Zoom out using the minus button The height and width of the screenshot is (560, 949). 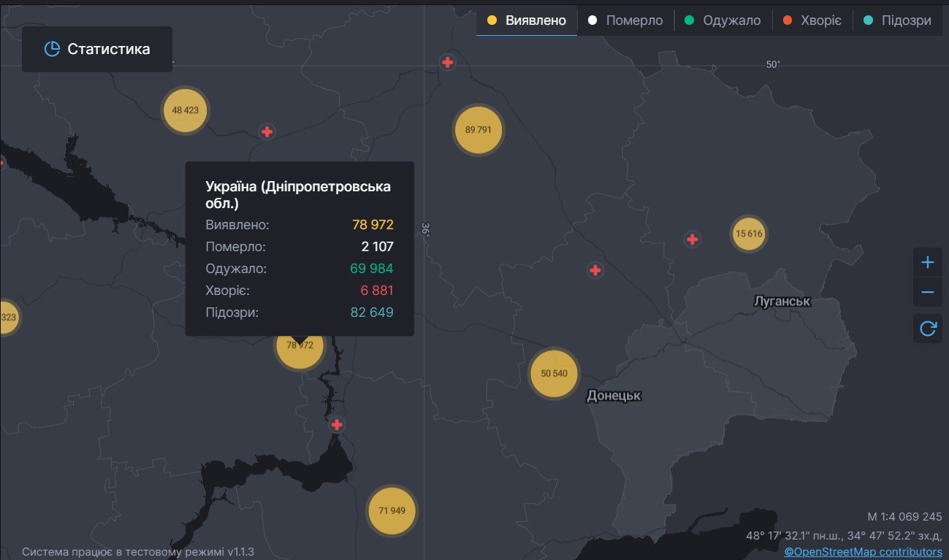point(927,292)
